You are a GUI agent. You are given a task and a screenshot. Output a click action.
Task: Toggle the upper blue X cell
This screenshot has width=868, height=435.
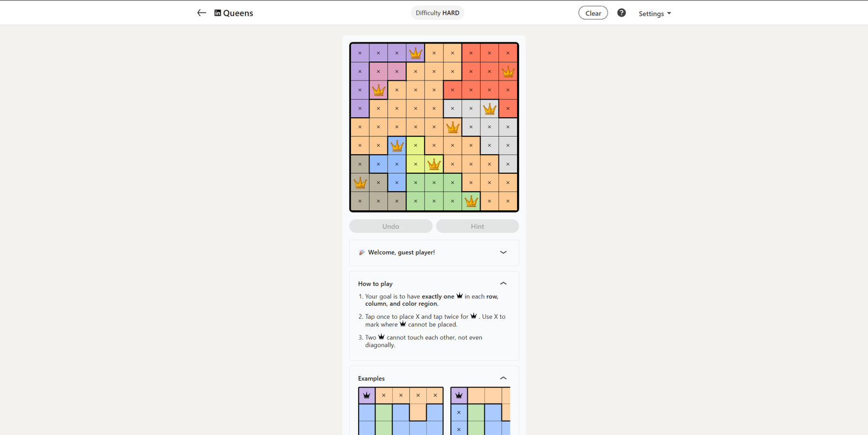point(379,164)
